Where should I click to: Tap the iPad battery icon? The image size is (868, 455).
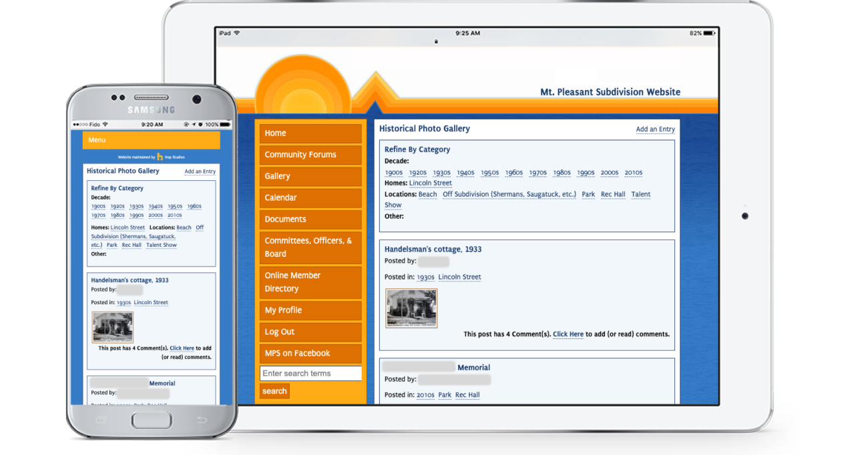708,33
